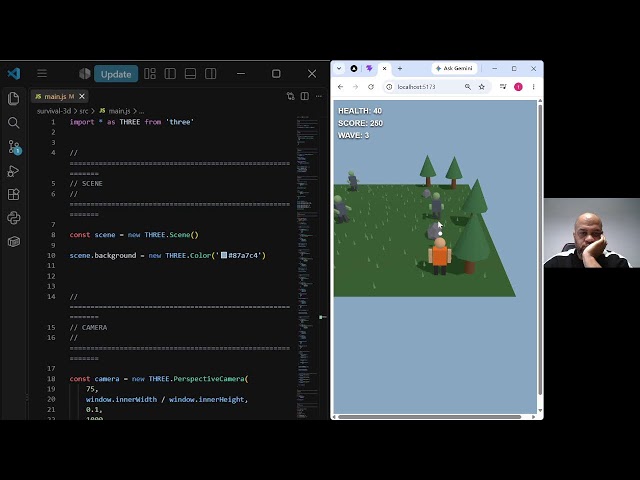This screenshot has height=480, width=640.
Task: Click the horizontal scrollbar in Chrome page
Action: pos(429,417)
